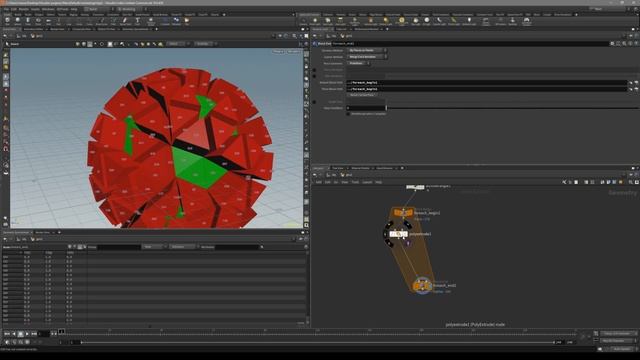This screenshot has height=360, width=640.
Task: Toggle Multithread when Compiled checkbox
Action: pos(348,114)
